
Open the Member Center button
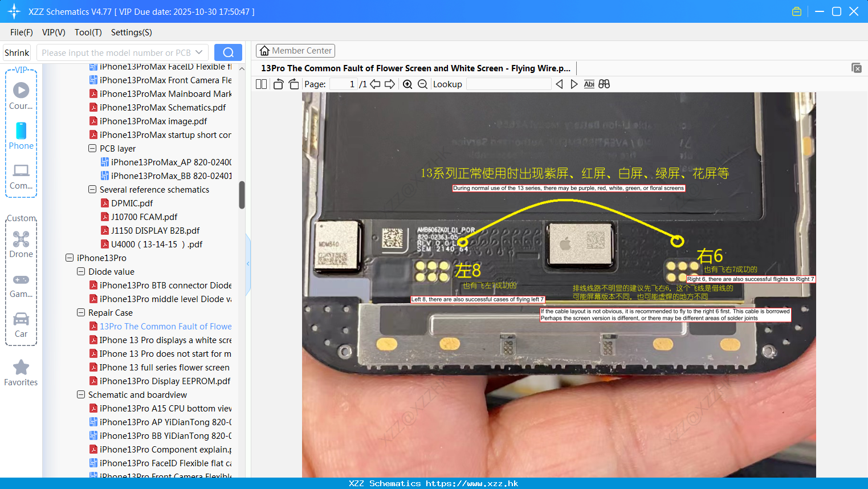point(295,51)
